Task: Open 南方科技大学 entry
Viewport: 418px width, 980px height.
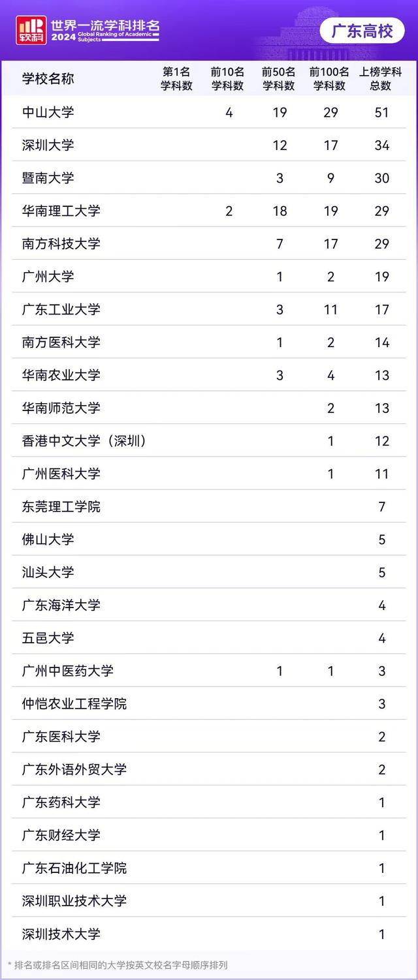Action: (61, 243)
